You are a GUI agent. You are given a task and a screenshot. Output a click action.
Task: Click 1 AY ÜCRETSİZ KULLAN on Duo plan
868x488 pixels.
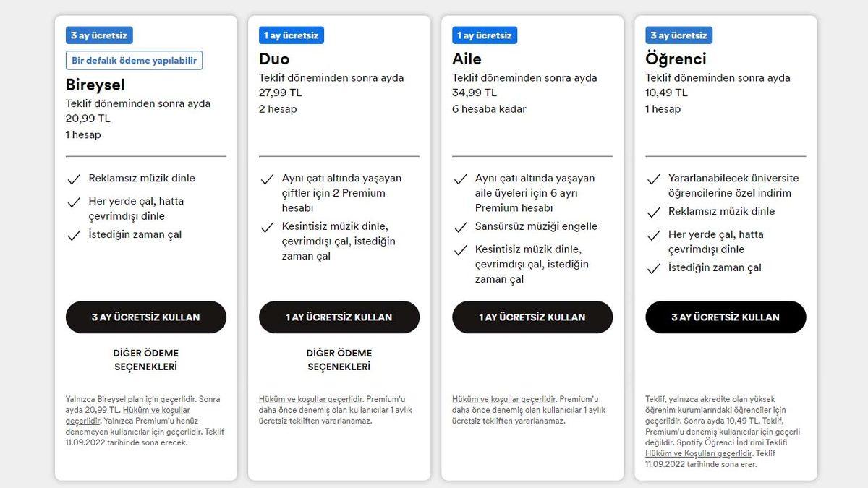(x=339, y=317)
